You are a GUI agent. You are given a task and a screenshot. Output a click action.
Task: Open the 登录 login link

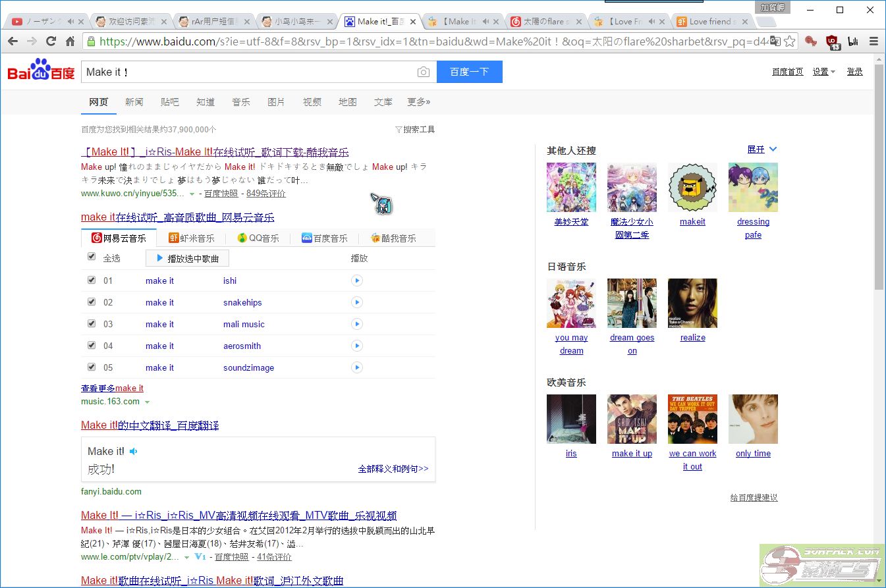855,72
